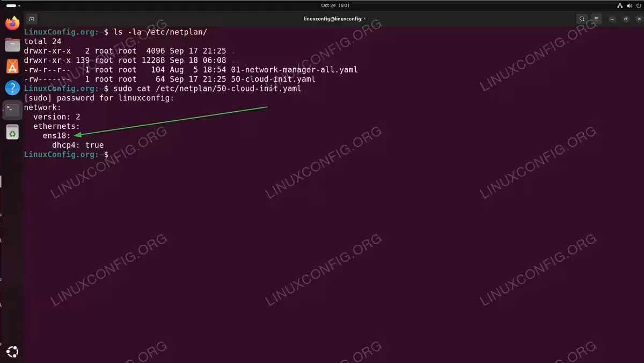This screenshot has width=644, height=363.
Task: Open the terminal search button
Action: (x=582, y=19)
